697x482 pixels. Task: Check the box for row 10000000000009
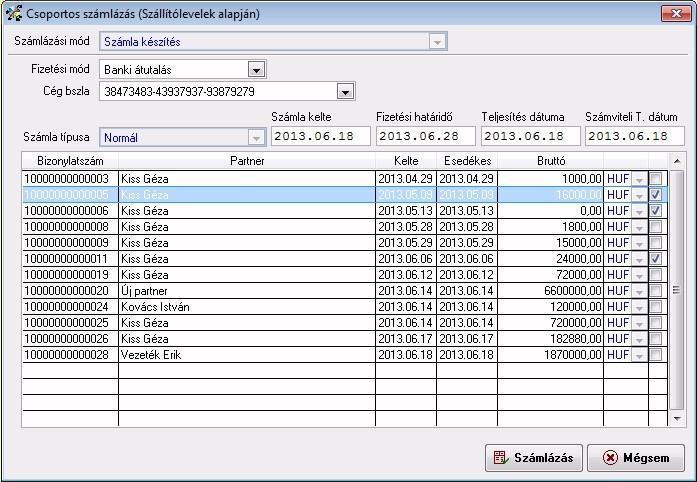click(656, 243)
